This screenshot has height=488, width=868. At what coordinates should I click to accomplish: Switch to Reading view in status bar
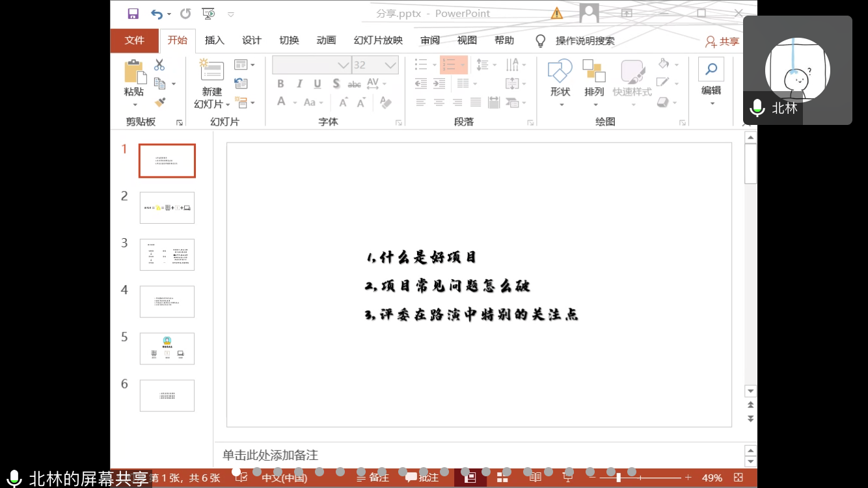pyautogui.click(x=535, y=478)
